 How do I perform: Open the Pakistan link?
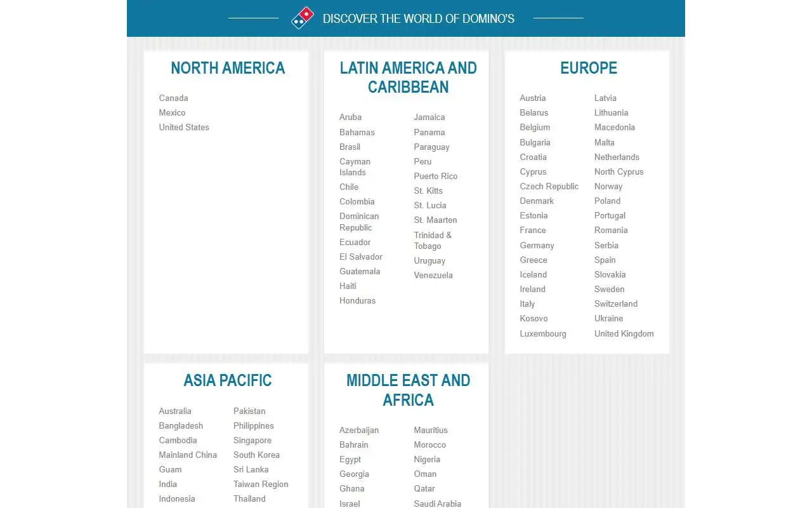pyautogui.click(x=249, y=411)
